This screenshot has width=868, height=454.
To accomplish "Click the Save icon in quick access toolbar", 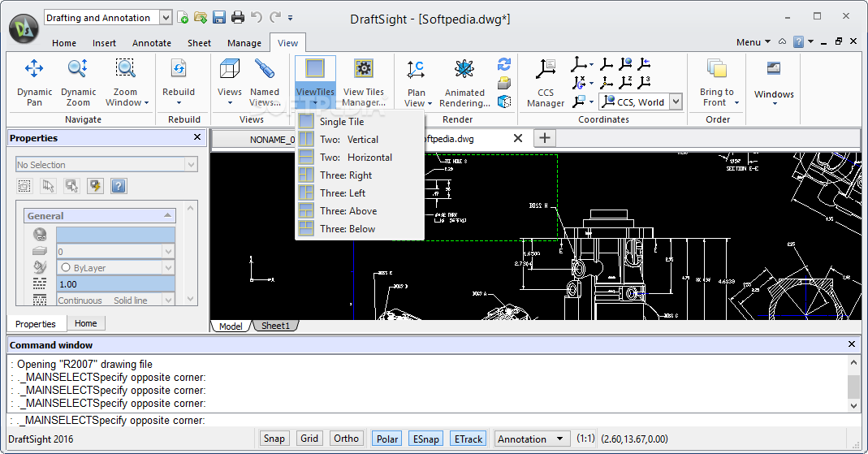I will point(219,17).
